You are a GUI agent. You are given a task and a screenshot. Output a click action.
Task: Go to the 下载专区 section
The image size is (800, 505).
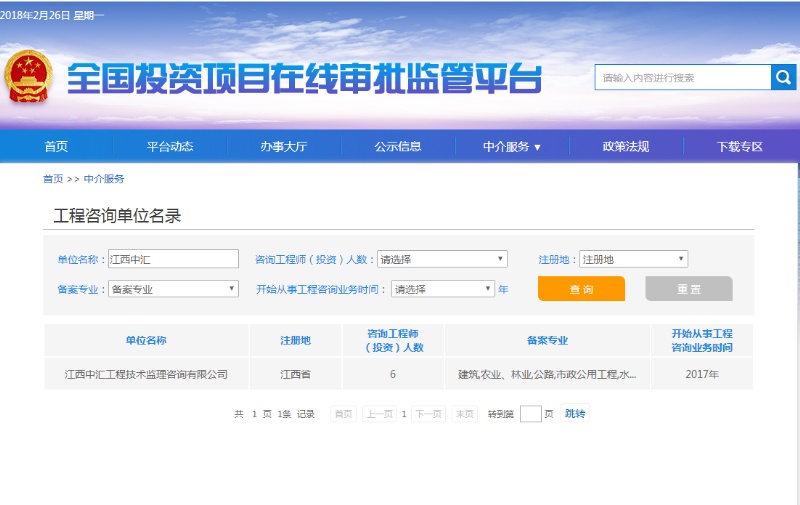click(740, 147)
